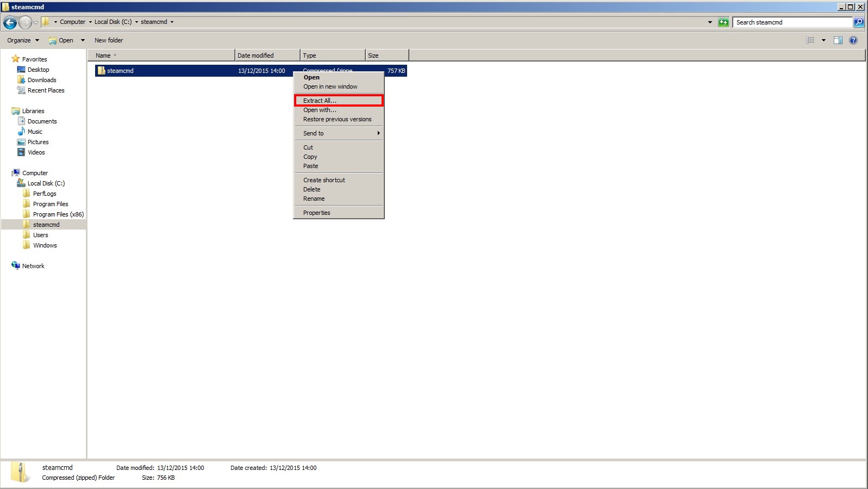Select Open in new window
The width and height of the screenshot is (868, 489).
pyautogui.click(x=339, y=86)
